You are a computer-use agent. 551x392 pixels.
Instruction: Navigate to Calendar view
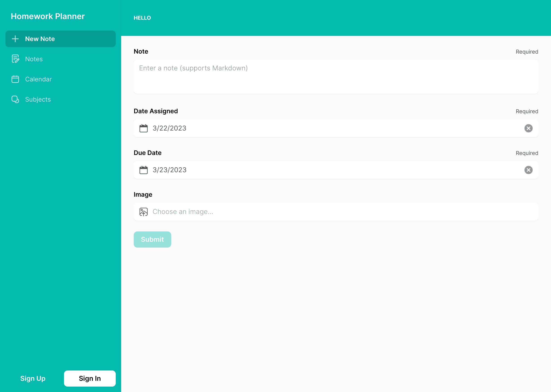click(39, 79)
